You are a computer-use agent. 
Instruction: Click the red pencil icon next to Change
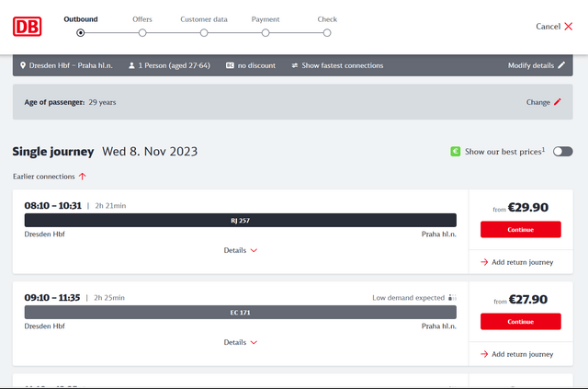557,102
